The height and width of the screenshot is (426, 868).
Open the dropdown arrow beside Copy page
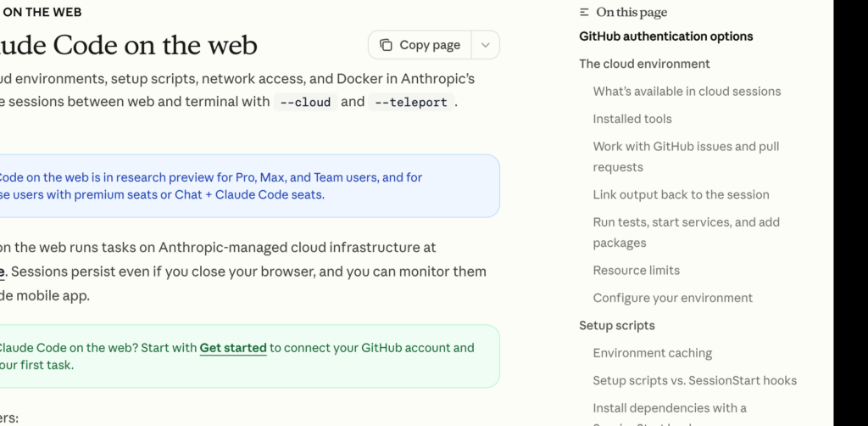[x=486, y=45]
